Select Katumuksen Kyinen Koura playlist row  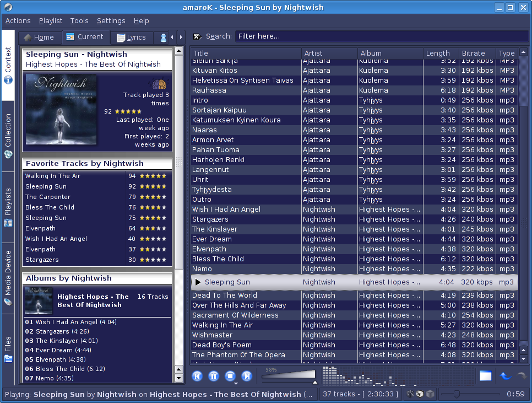354,120
